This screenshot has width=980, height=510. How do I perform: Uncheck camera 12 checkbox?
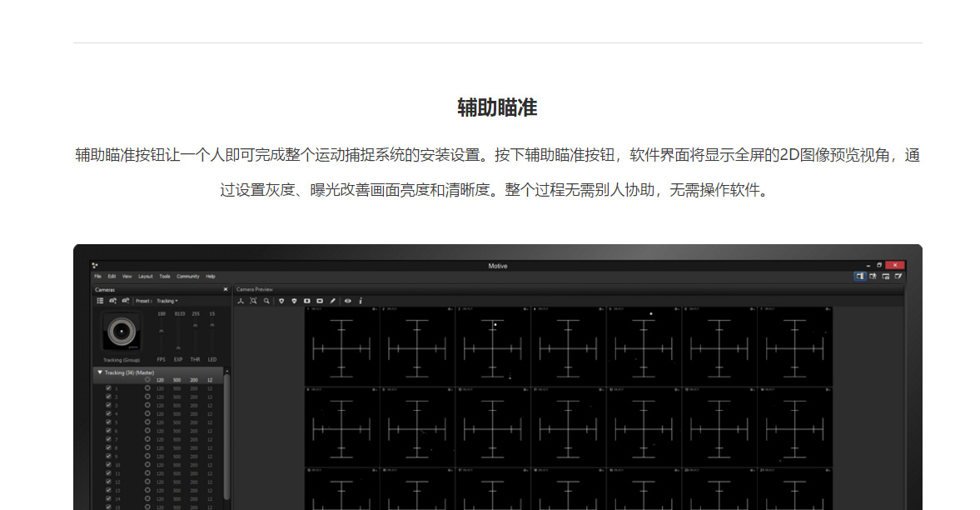[108, 482]
